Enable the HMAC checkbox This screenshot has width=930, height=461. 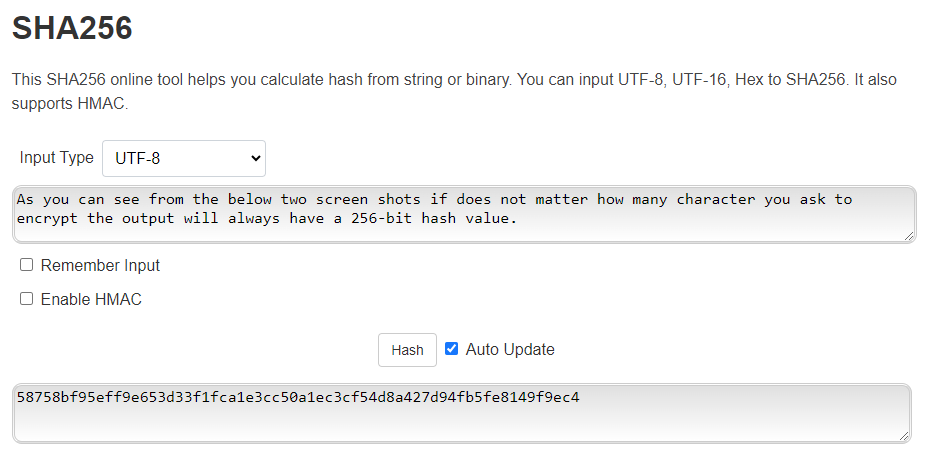[27, 299]
